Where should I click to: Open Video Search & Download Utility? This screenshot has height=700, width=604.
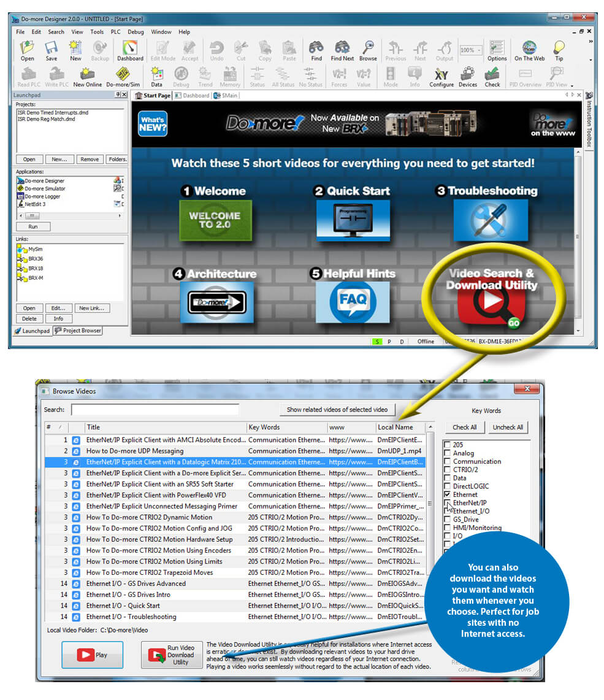point(492,297)
